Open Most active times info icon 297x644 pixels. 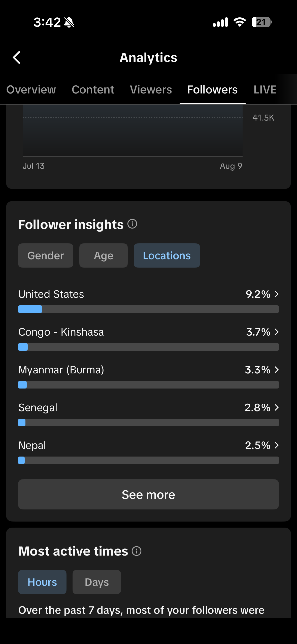[x=137, y=551]
